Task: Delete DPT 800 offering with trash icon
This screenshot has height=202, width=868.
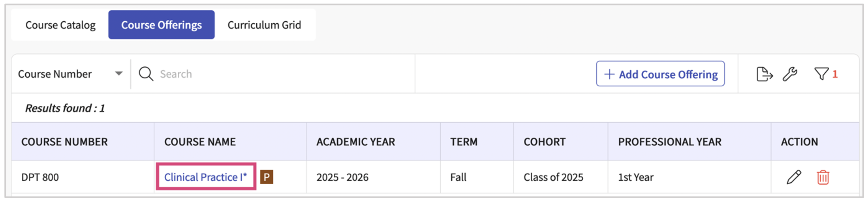Action: (823, 177)
